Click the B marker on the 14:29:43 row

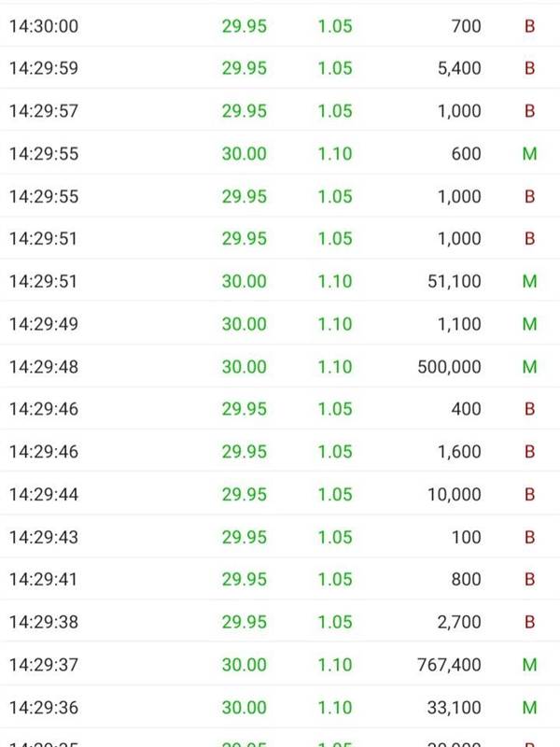[529, 537]
